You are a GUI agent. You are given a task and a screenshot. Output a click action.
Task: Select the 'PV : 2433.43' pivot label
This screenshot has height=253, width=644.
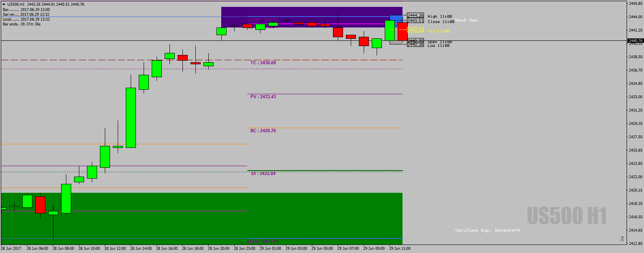pyautogui.click(x=263, y=97)
